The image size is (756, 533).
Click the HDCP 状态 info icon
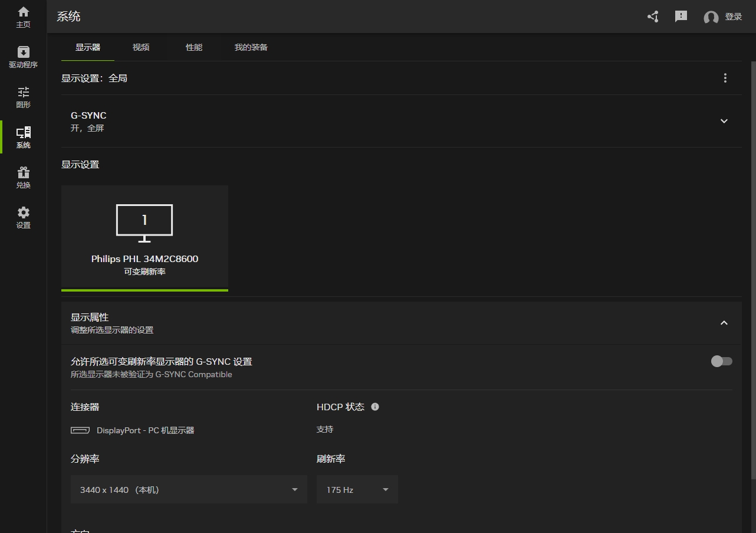tap(375, 407)
